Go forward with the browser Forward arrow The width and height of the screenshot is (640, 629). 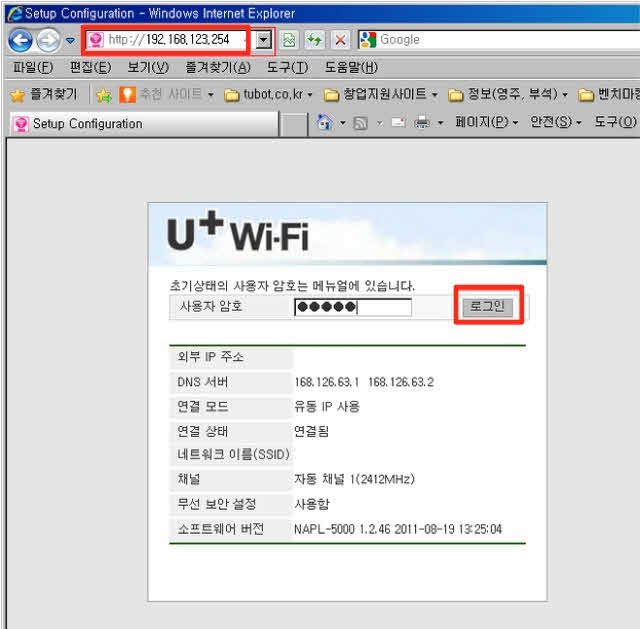coord(48,40)
